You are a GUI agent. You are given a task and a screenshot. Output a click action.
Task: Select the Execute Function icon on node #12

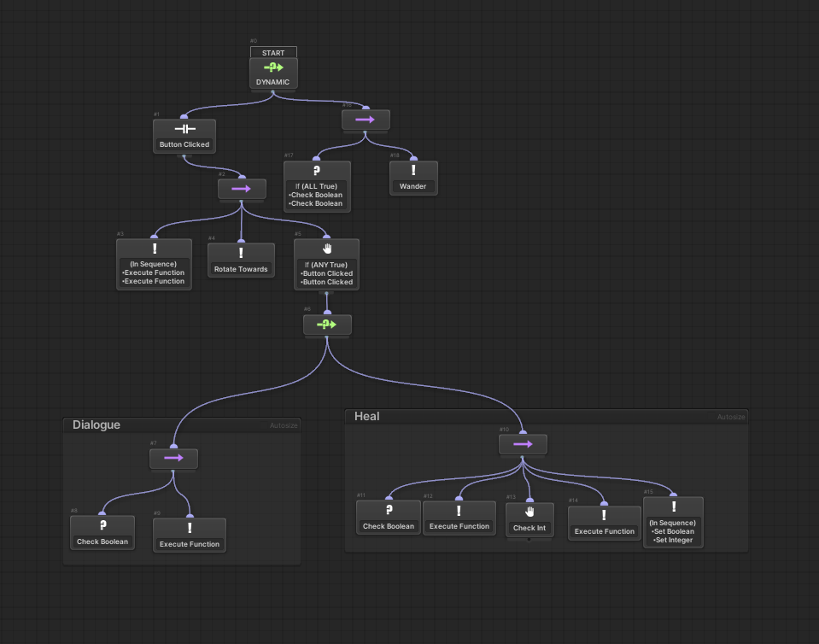459,511
